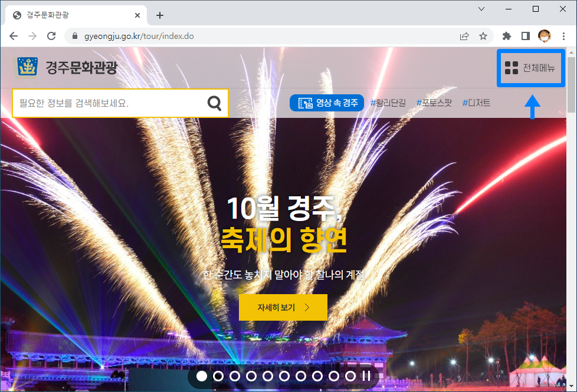The width and height of the screenshot is (577, 392).
Task: Open the 전체메뉴 full menu
Action: [530, 68]
